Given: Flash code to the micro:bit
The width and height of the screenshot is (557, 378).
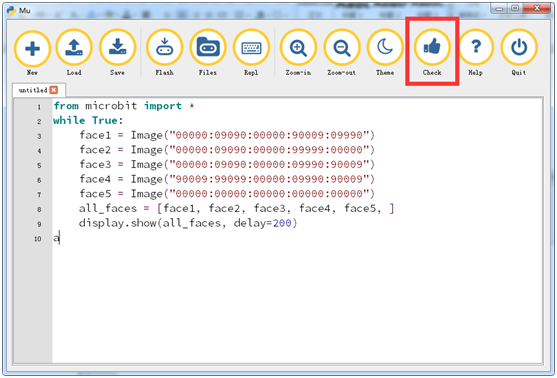Looking at the screenshot, I should point(164,53).
